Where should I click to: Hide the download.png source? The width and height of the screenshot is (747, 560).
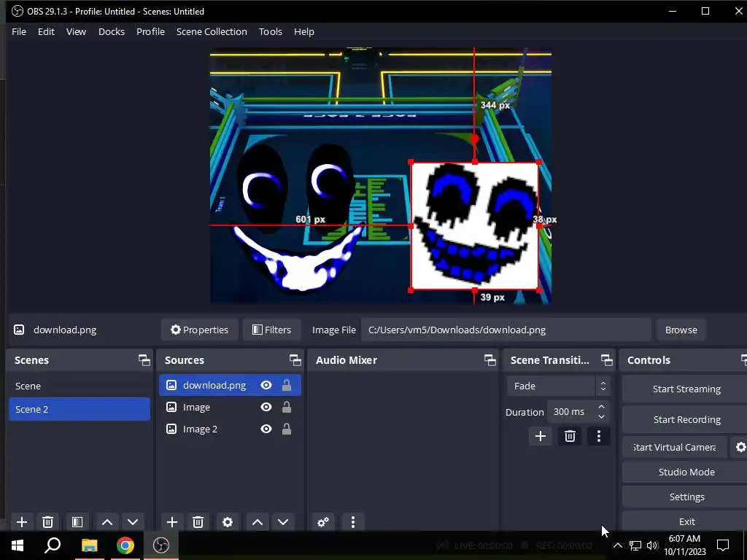(x=266, y=385)
